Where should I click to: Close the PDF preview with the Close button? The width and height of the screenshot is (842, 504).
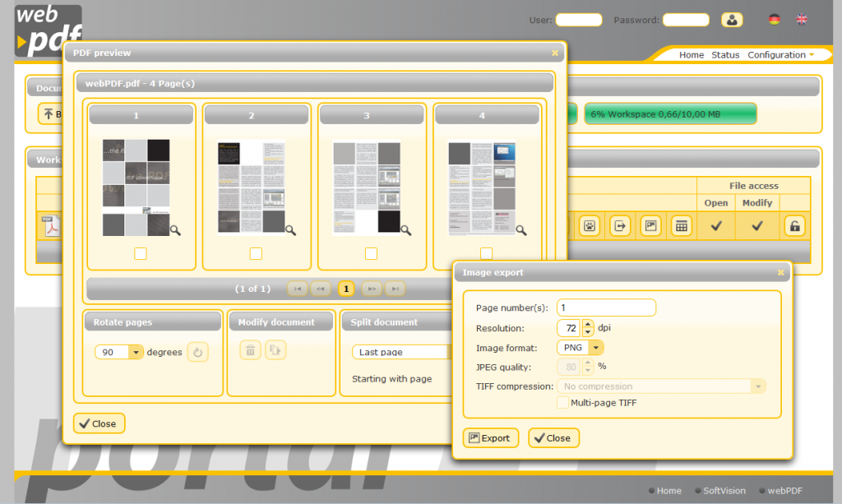point(99,423)
